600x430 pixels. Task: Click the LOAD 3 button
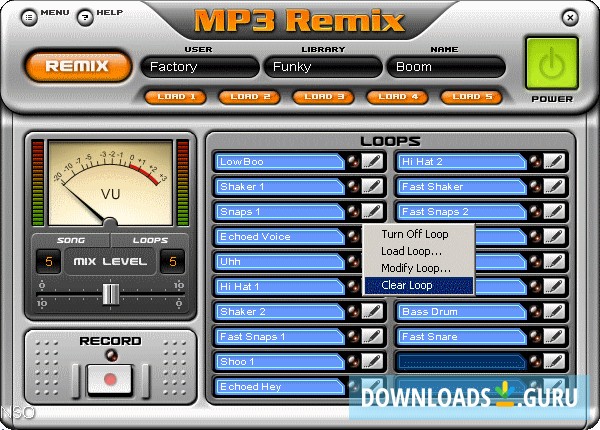click(x=324, y=97)
